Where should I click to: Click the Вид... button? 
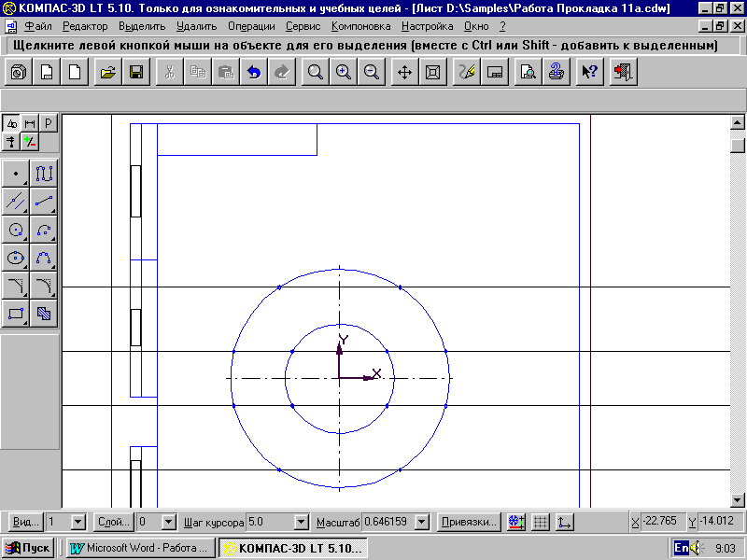(x=25, y=523)
